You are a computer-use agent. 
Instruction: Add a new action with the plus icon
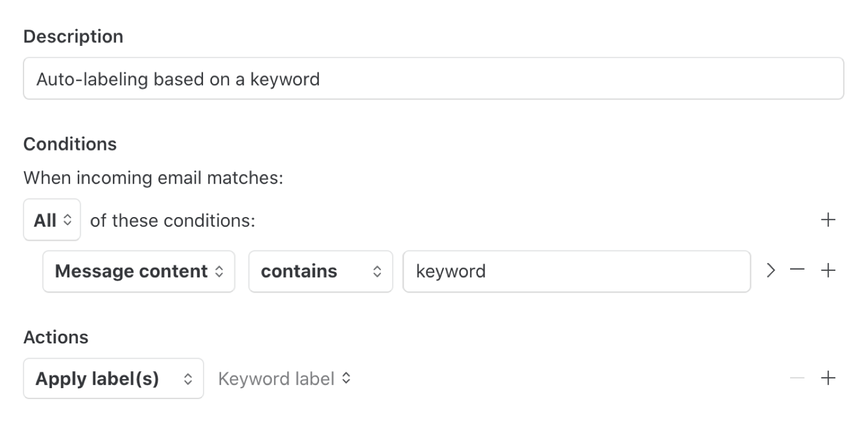tap(828, 378)
